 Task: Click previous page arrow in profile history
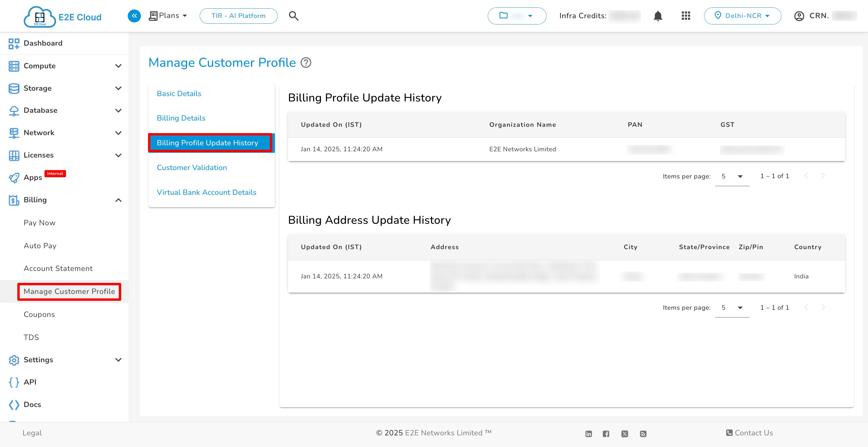point(806,176)
